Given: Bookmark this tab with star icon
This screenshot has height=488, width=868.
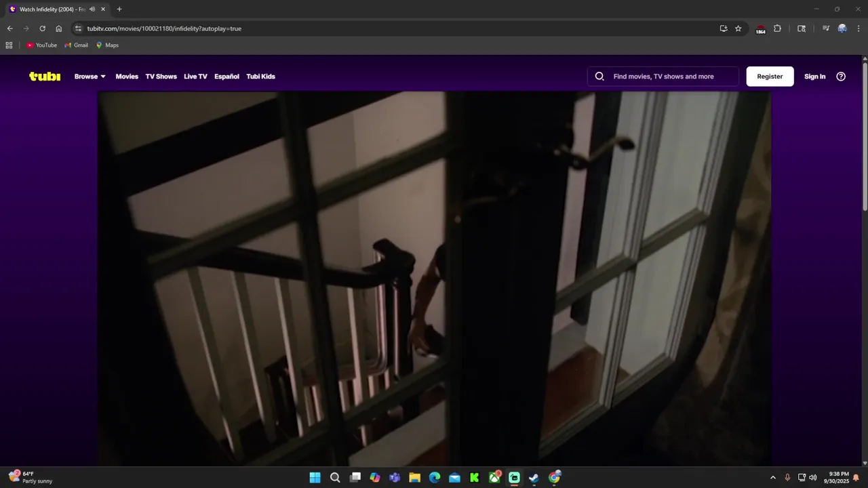Looking at the screenshot, I should pos(738,28).
